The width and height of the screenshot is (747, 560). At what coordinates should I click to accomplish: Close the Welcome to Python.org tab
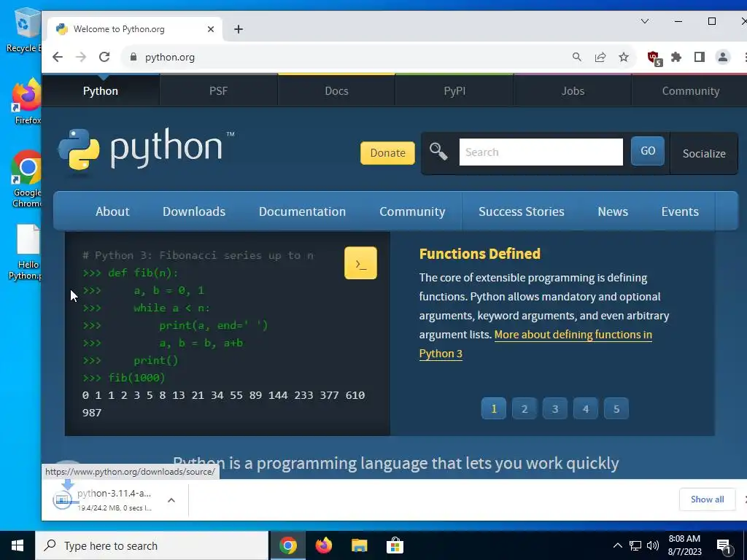pyautogui.click(x=211, y=29)
